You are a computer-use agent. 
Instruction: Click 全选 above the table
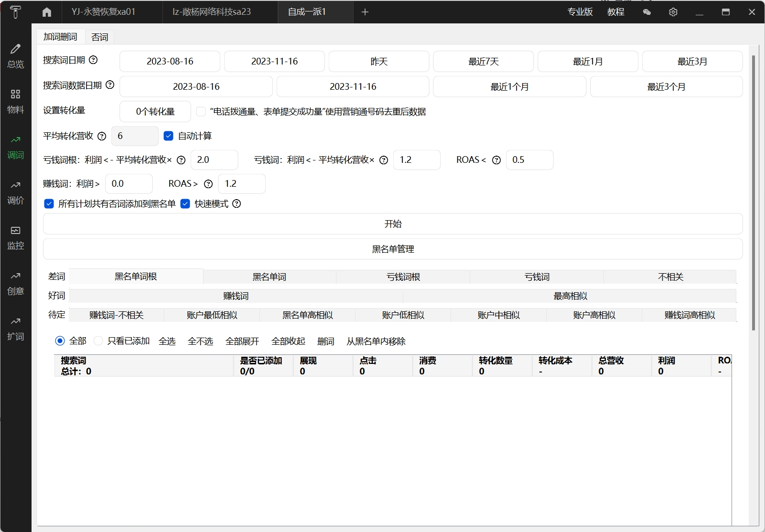pyautogui.click(x=167, y=341)
